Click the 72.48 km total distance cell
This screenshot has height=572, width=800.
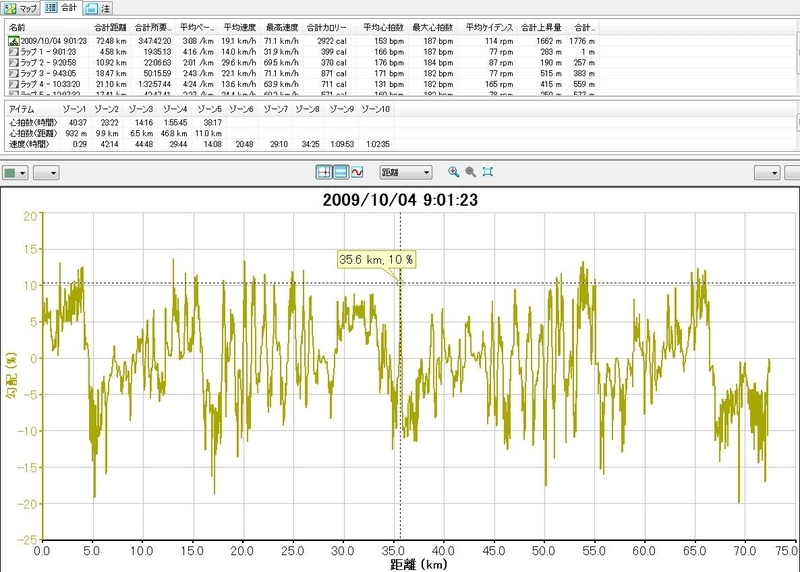111,41
